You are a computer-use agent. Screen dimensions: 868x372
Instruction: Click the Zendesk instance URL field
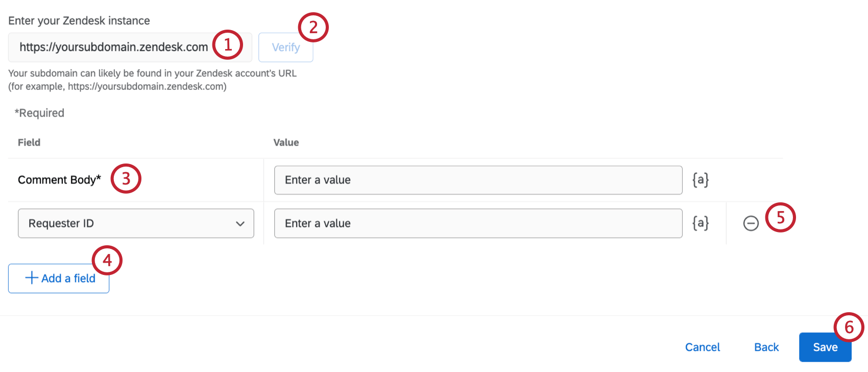click(x=113, y=47)
